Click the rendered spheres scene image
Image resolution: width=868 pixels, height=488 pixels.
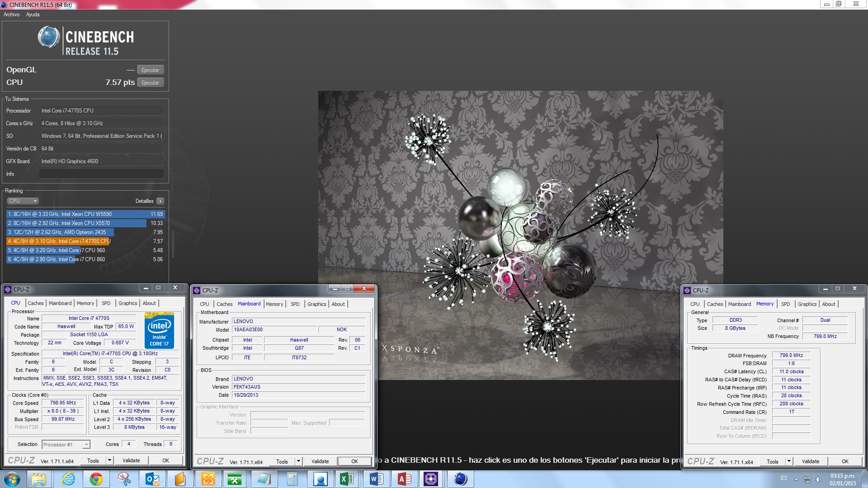(x=520, y=235)
